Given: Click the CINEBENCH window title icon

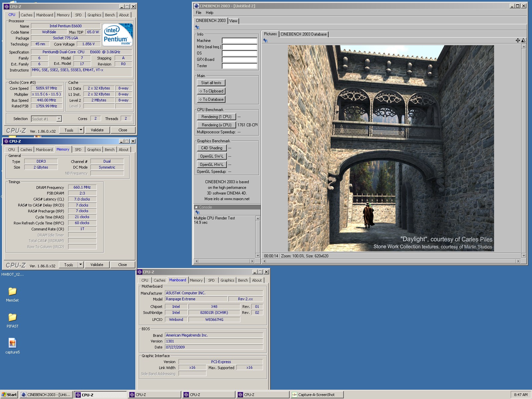Looking at the screenshot, I should (197, 6).
